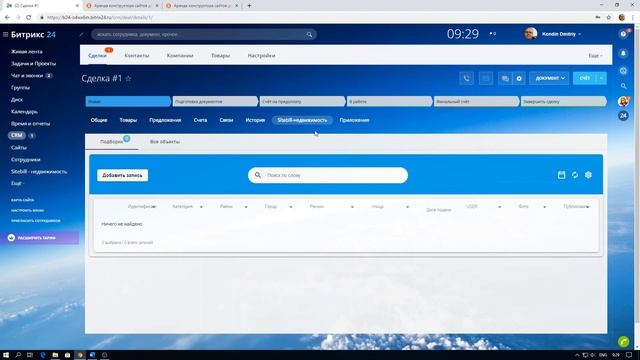Screen dimensions: 640x360
Task: Open user avatar in right sidebar
Action: click(623, 101)
